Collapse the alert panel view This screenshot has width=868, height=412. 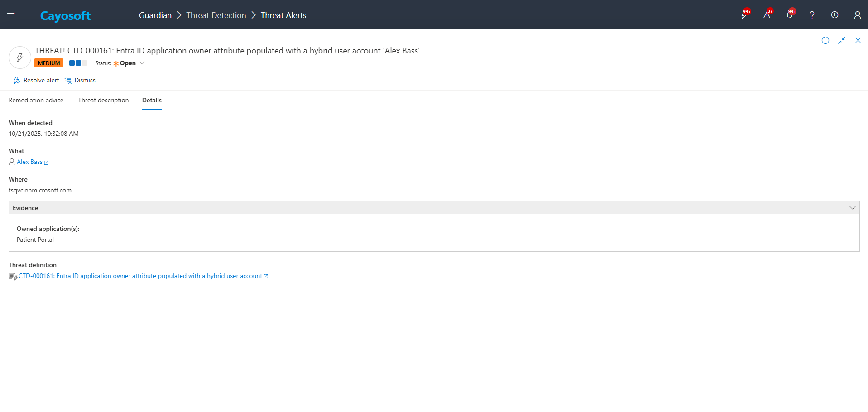click(x=841, y=40)
